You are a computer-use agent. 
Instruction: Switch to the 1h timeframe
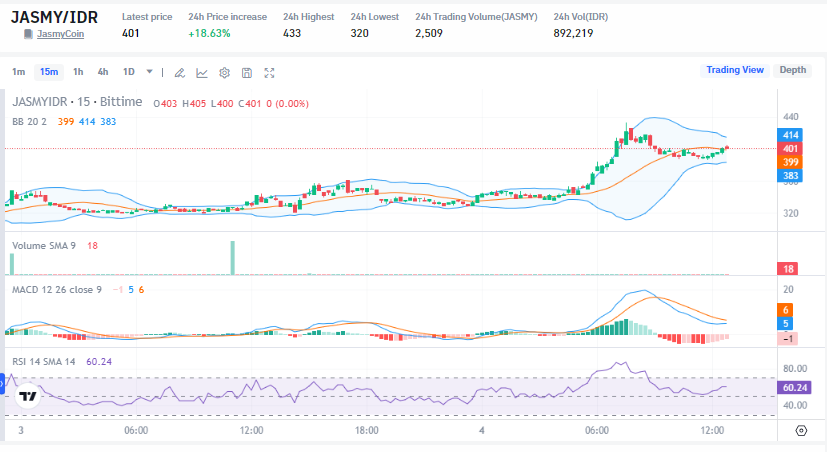coord(78,72)
